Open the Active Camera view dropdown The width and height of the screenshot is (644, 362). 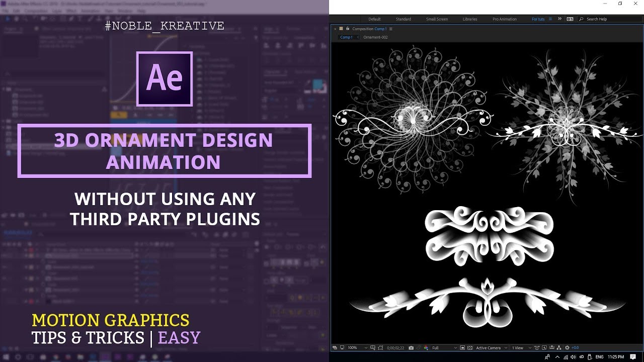pos(492,347)
